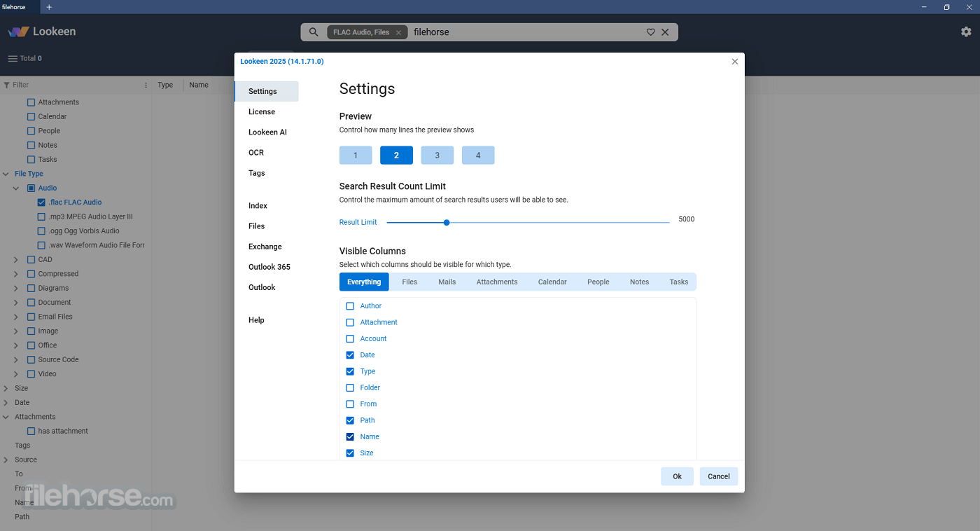
Task: Expand the Source filter section
Action: tap(6, 460)
